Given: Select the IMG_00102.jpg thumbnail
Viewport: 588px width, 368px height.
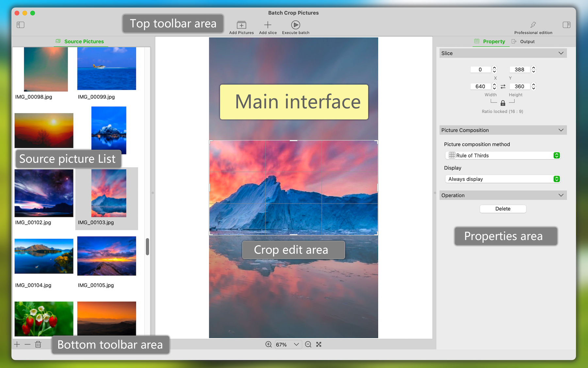Looking at the screenshot, I should pos(44,193).
